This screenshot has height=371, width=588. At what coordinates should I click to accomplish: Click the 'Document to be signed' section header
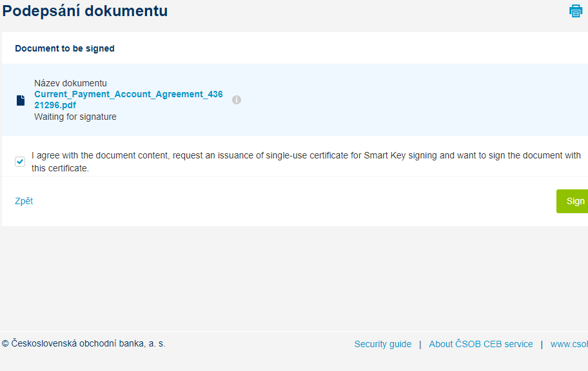(65, 48)
